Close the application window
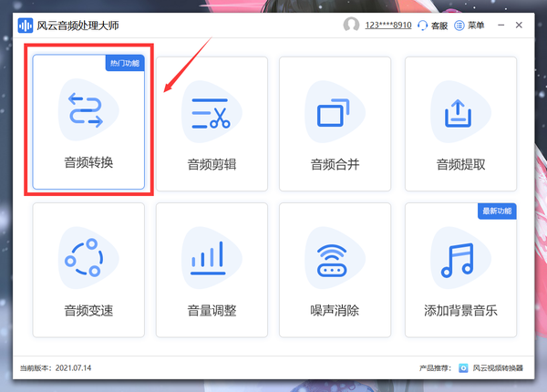547x392 pixels. (x=519, y=26)
